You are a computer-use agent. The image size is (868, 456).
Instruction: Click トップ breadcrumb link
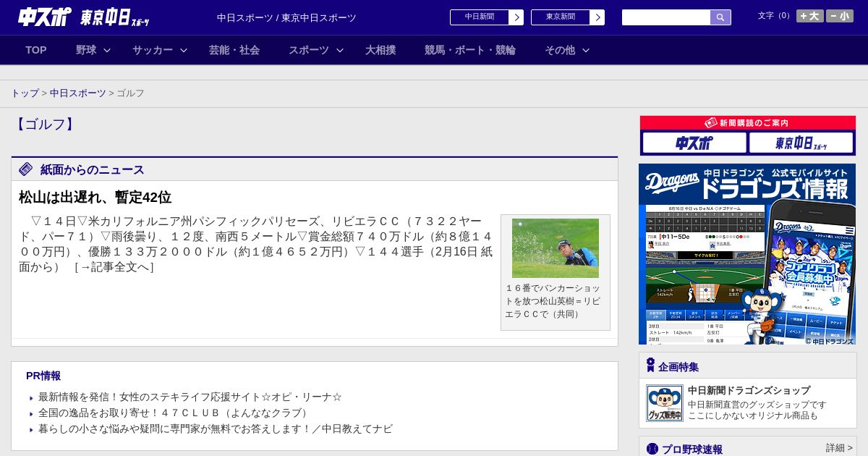coord(25,93)
